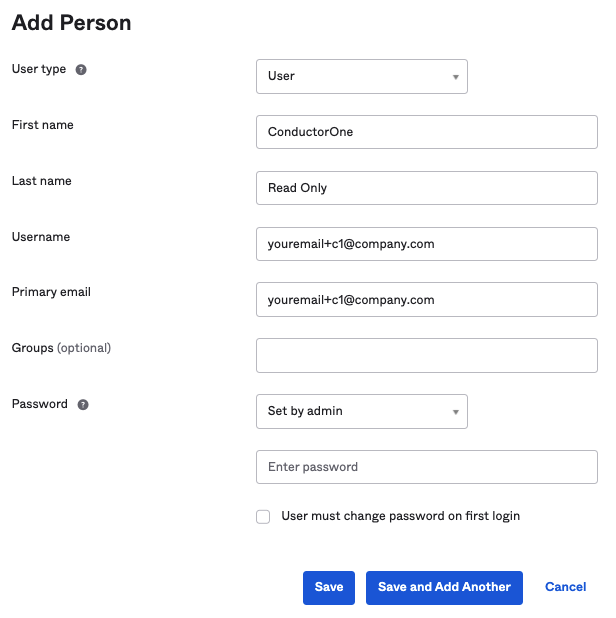Viewport: 616px width, 618px height.
Task: Click the Password help question-mark icon
Action: (83, 405)
